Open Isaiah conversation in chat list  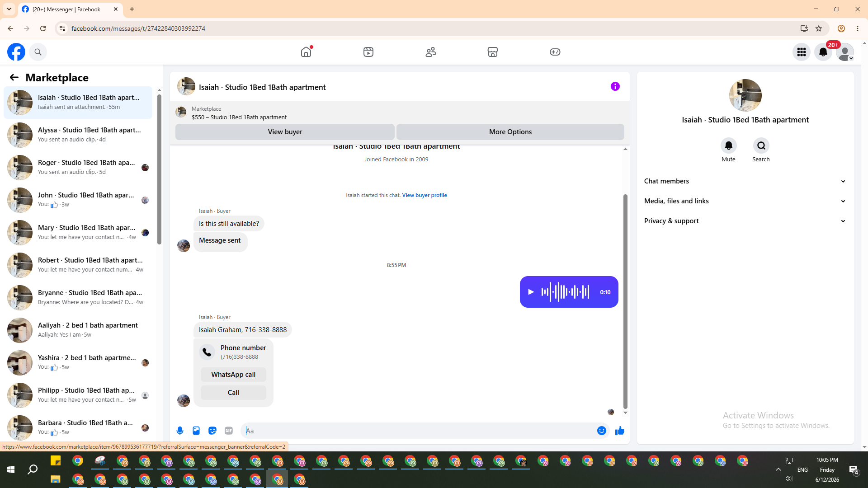(x=78, y=103)
